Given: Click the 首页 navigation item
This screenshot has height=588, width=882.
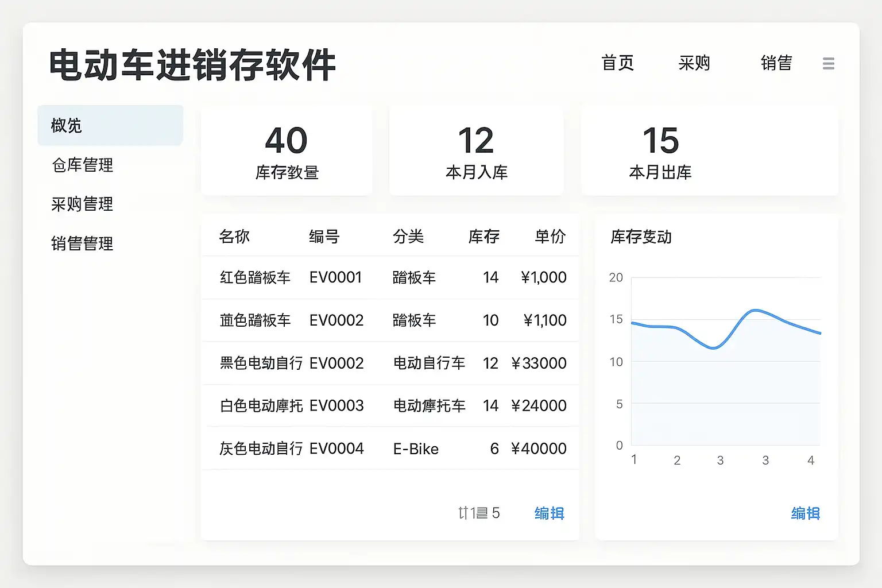Looking at the screenshot, I should point(617,63).
